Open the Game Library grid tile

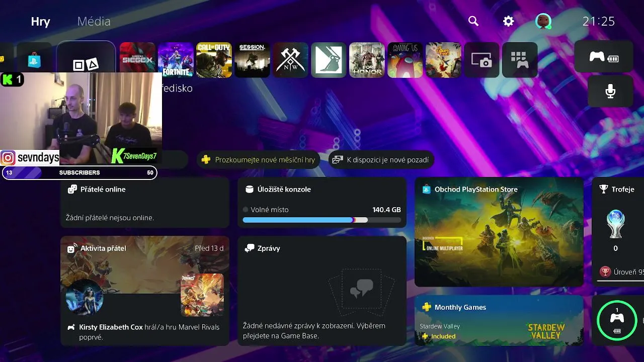(520, 60)
